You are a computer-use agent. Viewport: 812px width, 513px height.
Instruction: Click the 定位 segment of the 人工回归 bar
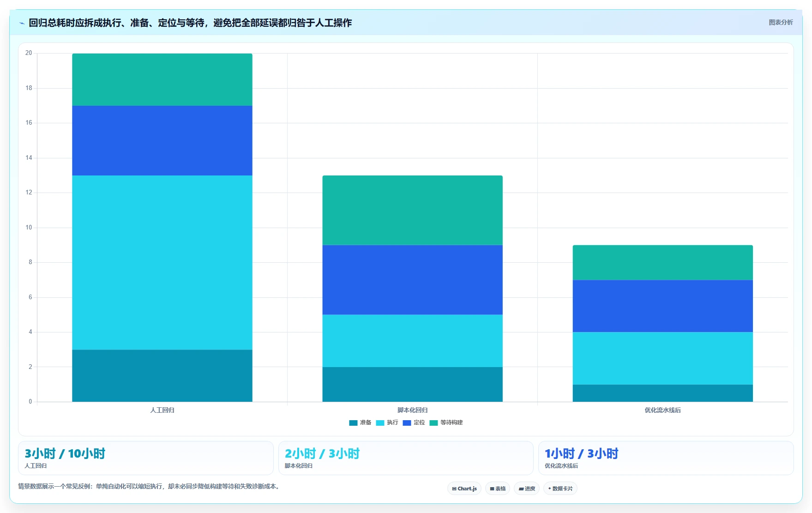(x=162, y=140)
